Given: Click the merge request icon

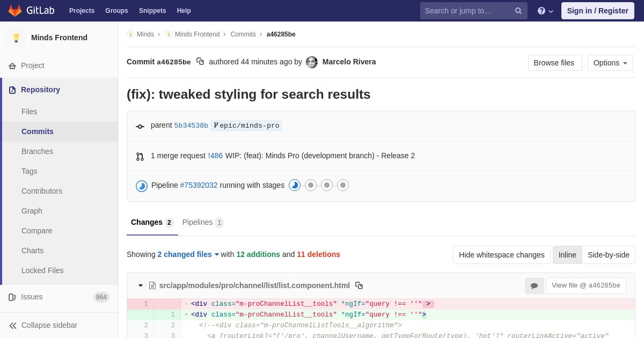Looking at the screenshot, I should [x=140, y=157].
